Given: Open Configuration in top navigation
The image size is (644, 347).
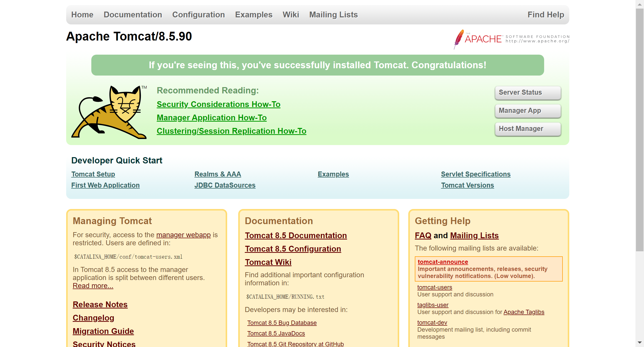Looking at the screenshot, I should click(198, 15).
